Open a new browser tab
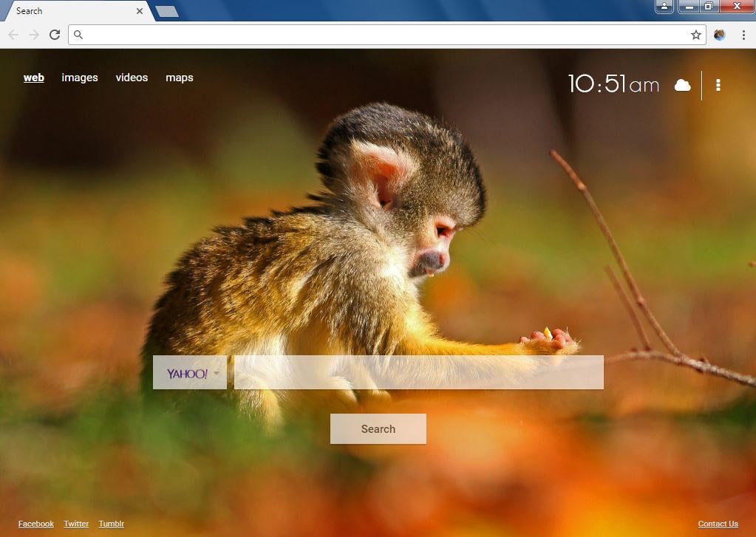Screen dimensions: 756x537 click(x=166, y=11)
